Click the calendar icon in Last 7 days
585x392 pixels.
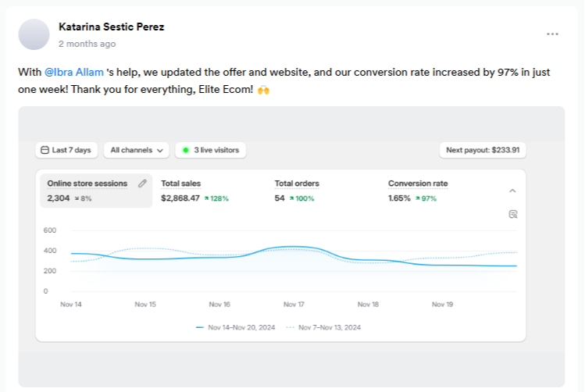click(45, 150)
